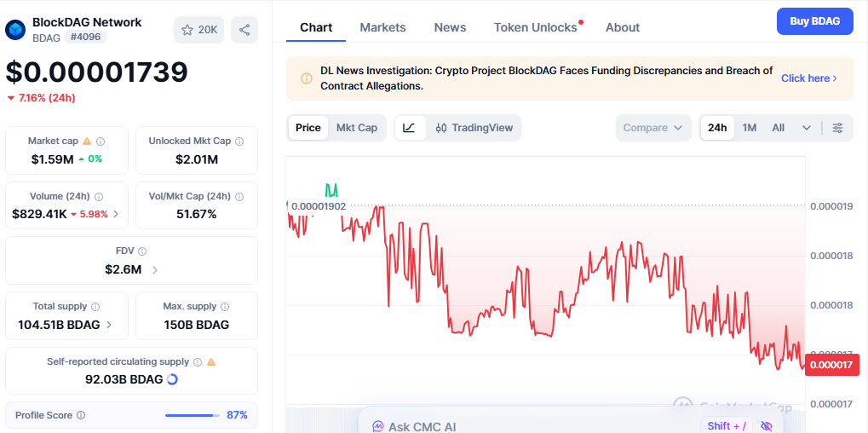Follow the Click here link in banner
The image size is (868, 433).
point(808,78)
